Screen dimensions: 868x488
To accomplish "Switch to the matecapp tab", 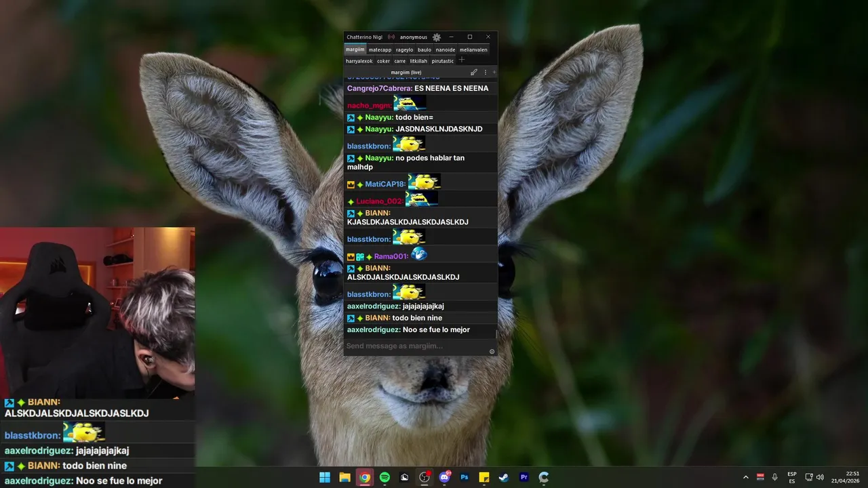I will click(380, 49).
